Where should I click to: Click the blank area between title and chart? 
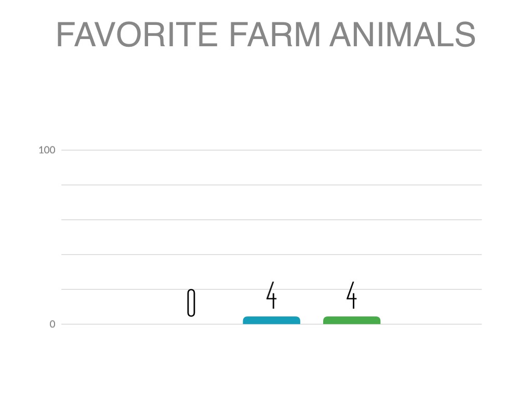pos(265,99)
